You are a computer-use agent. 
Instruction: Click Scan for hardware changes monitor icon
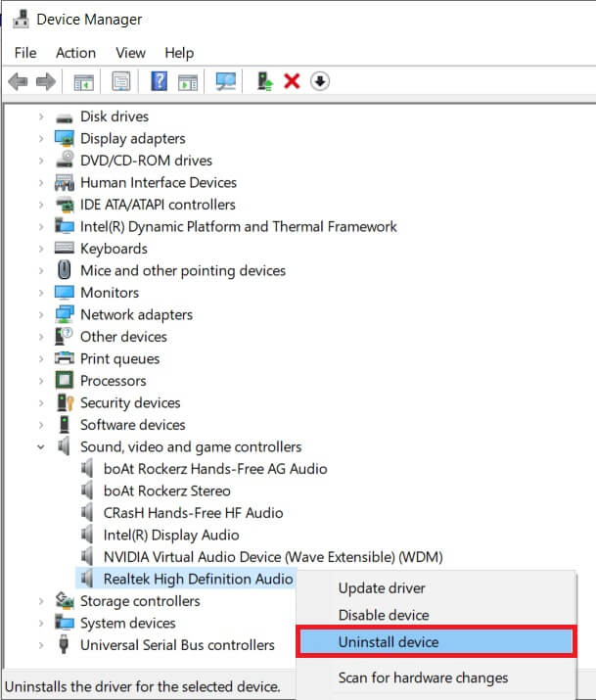click(x=226, y=81)
